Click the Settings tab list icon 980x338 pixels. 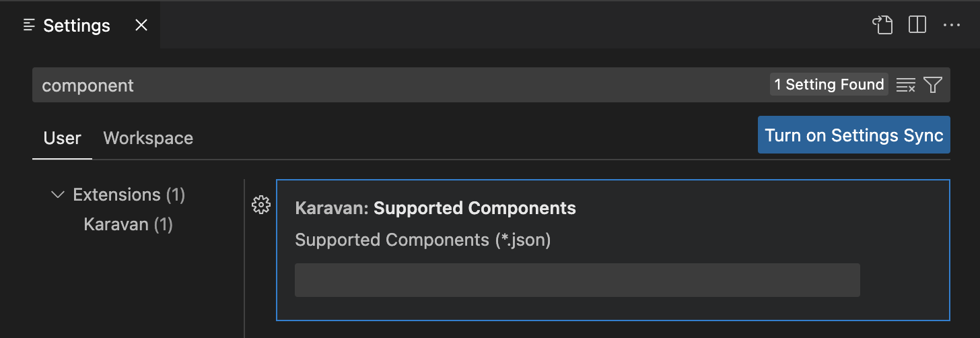pyautogui.click(x=29, y=26)
